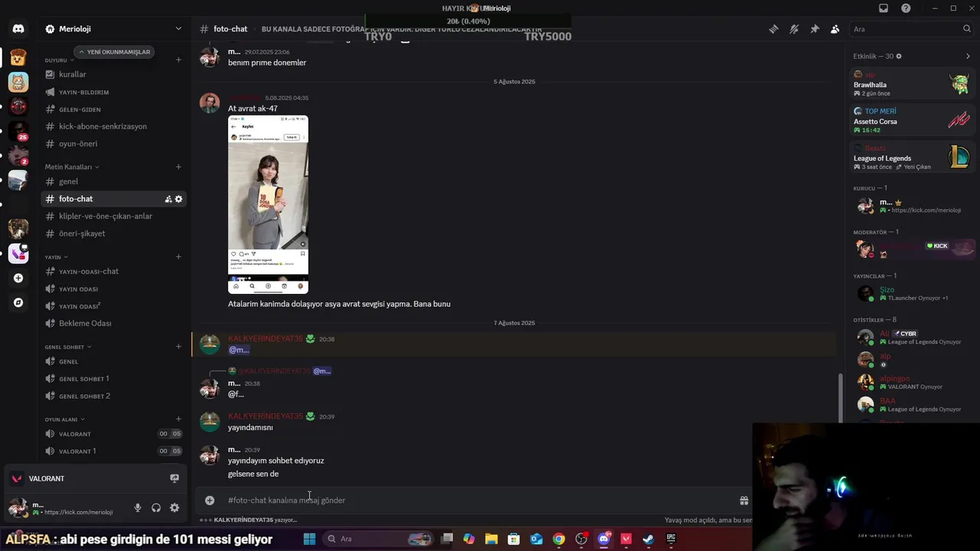Collapse the DUYURU category
The width and height of the screenshot is (980, 551).
pyautogui.click(x=58, y=60)
